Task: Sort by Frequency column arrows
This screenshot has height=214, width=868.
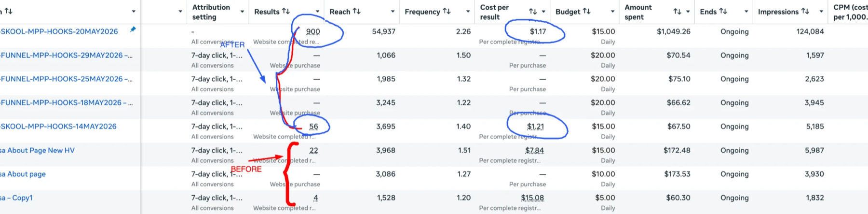Action: 447,11
